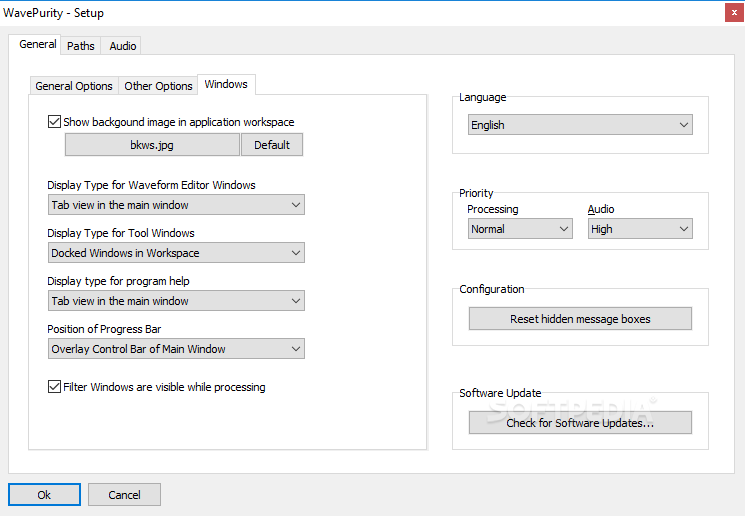
Task: Close the WavePurity Setup dialog
Action: click(734, 13)
